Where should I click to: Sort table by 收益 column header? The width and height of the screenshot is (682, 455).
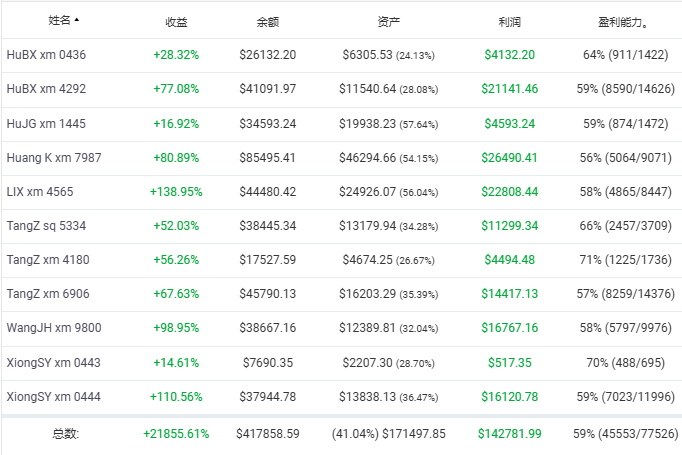pyautogui.click(x=176, y=22)
